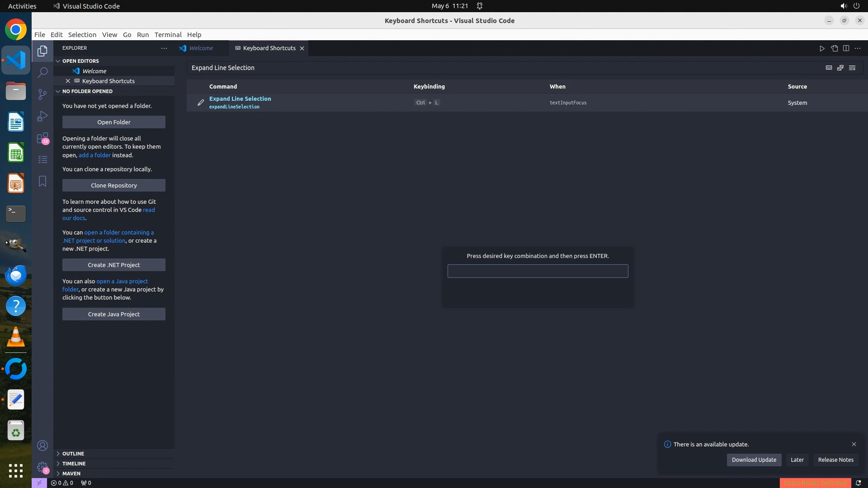
Task: Open the Terminal menu
Action: pos(168,35)
